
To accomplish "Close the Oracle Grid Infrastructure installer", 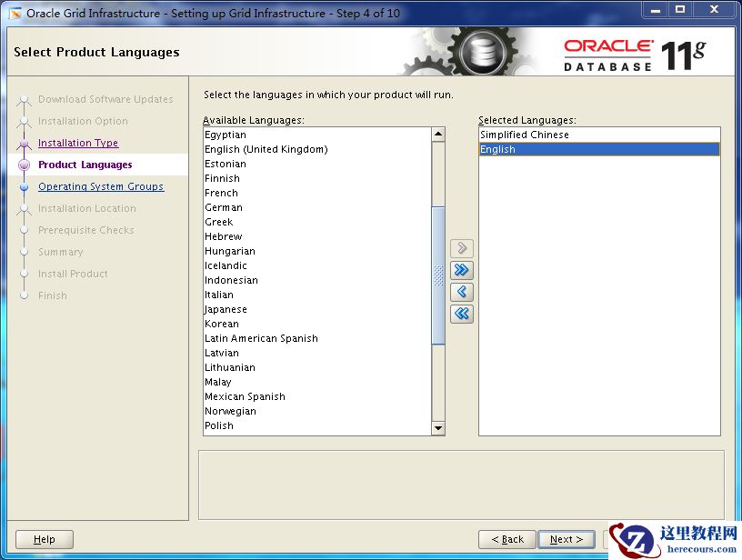I will point(714,9).
